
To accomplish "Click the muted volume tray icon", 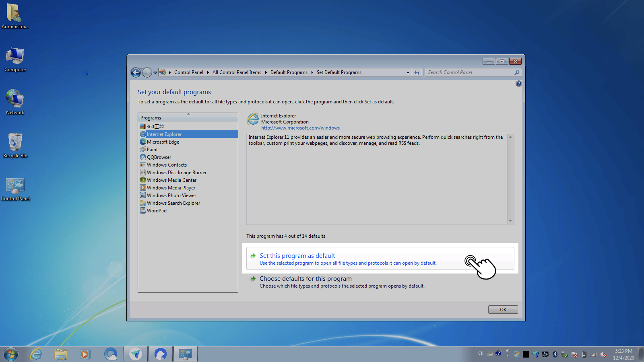I will tap(603, 354).
